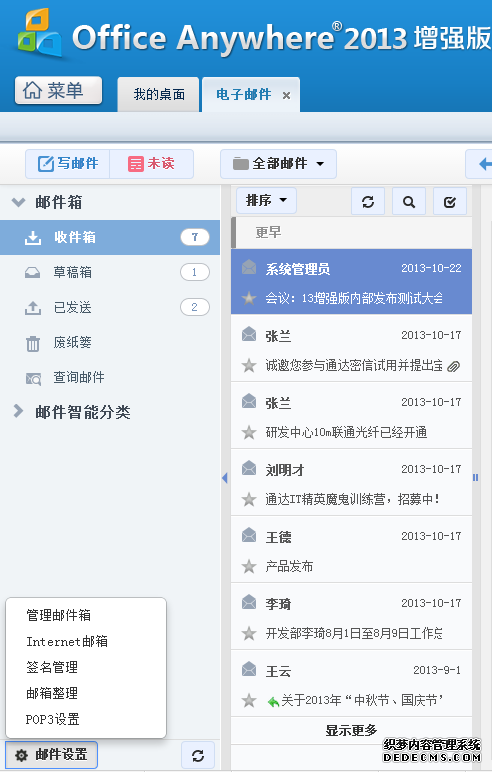The height and width of the screenshot is (772, 492).
Task: Click envelope icon of 李琦 mail
Action: (249, 603)
